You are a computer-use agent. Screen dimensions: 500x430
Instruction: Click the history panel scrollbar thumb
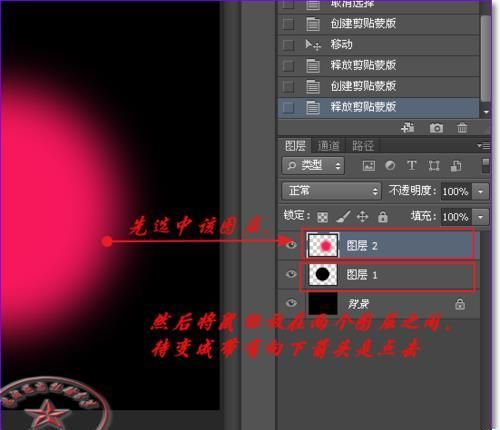pyautogui.click(x=486, y=58)
